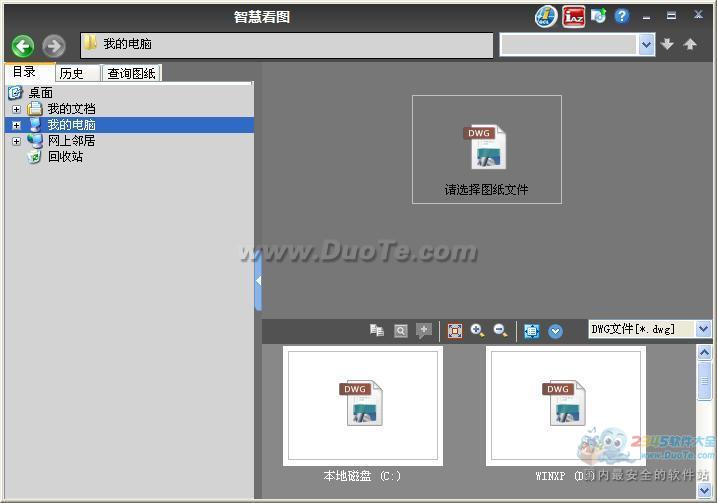Click the update refresh icon in title bar
The image size is (717, 503).
point(599,16)
